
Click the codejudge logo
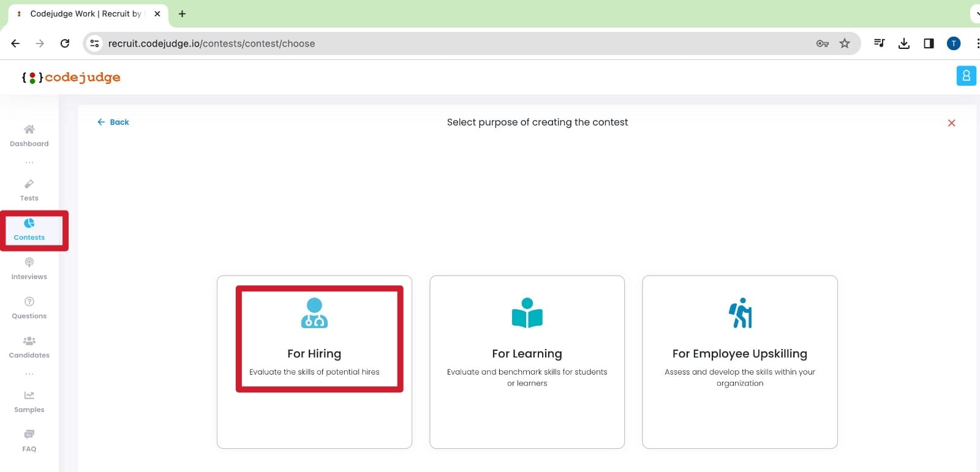pyautogui.click(x=71, y=77)
